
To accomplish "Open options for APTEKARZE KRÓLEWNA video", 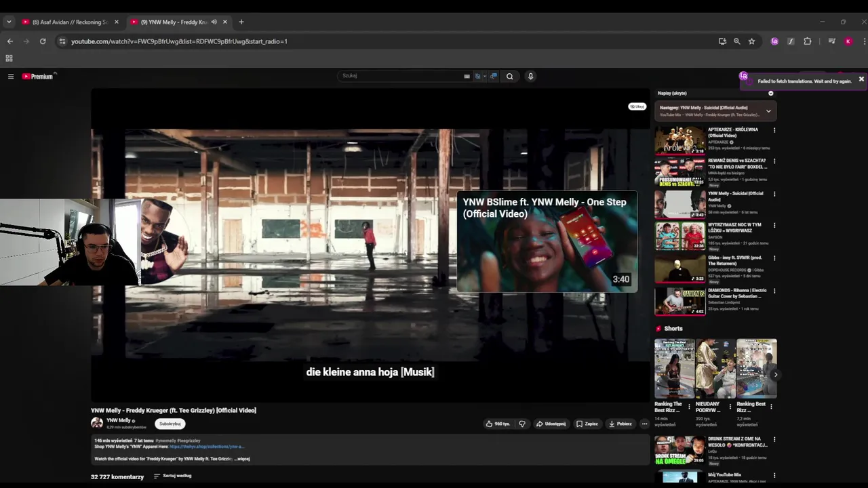I will 774,130.
